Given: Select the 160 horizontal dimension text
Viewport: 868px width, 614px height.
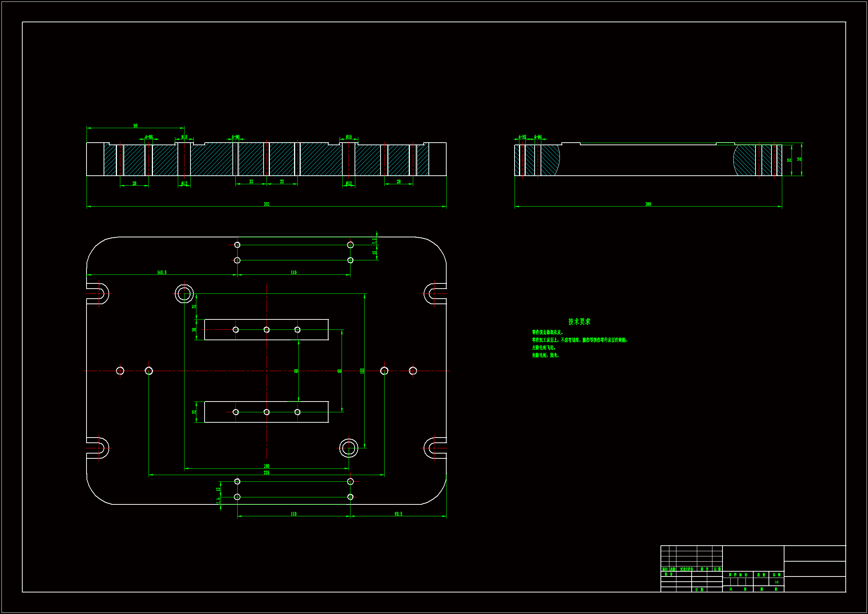Looking at the screenshot, I should (266, 466).
